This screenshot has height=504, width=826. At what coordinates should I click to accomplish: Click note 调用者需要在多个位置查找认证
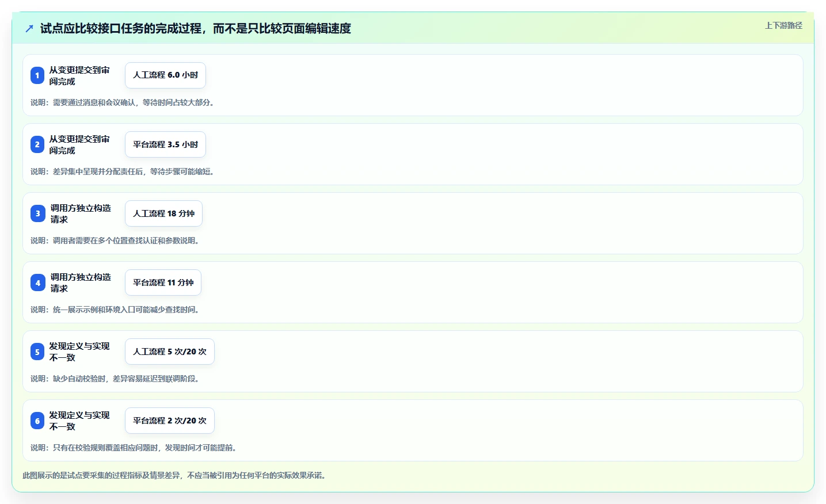(x=116, y=240)
